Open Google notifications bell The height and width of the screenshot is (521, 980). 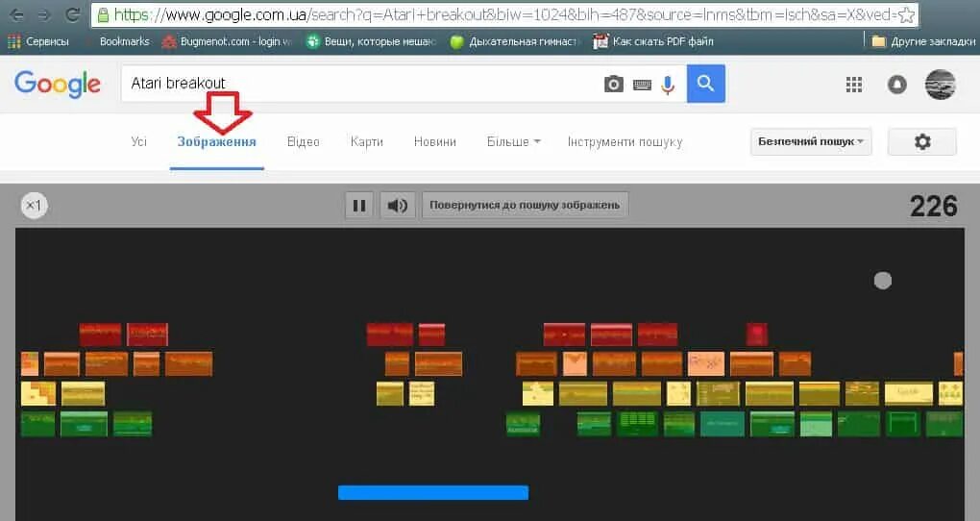(x=896, y=84)
